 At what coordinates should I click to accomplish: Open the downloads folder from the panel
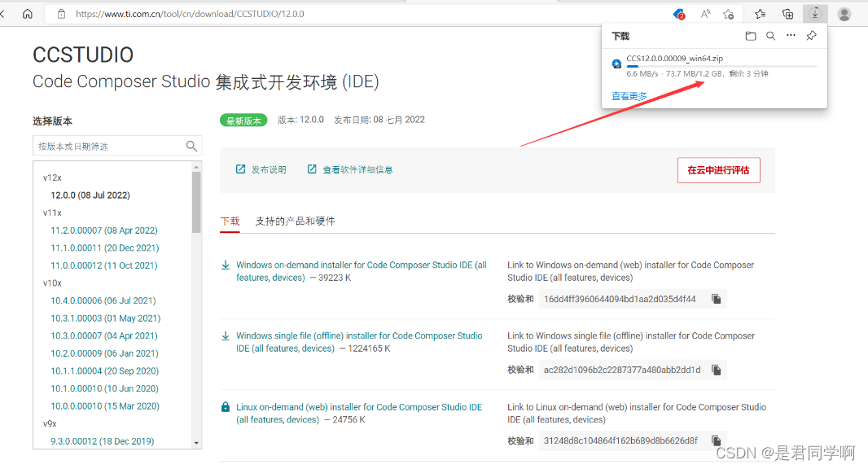tap(751, 36)
